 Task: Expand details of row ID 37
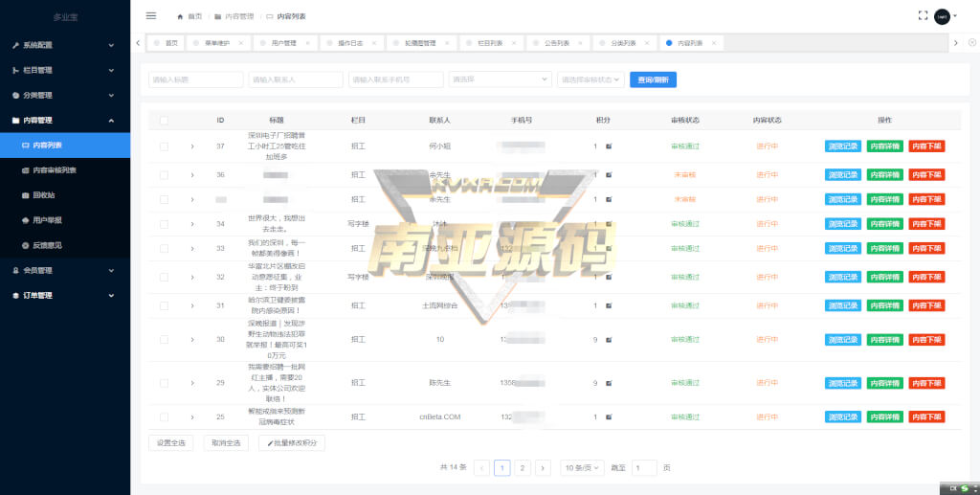(192, 146)
